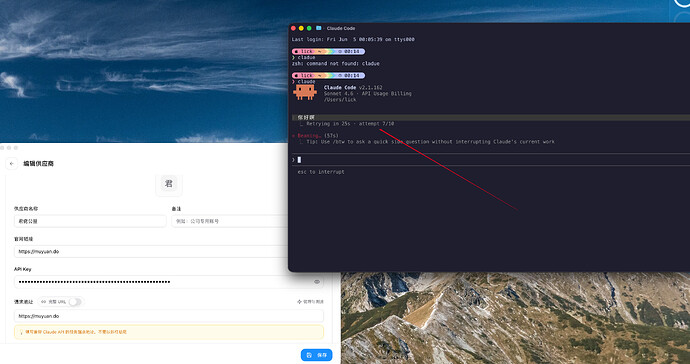690x364 pixels.
Task: Click the folder icon in terminal title bar
Action: [319, 28]
